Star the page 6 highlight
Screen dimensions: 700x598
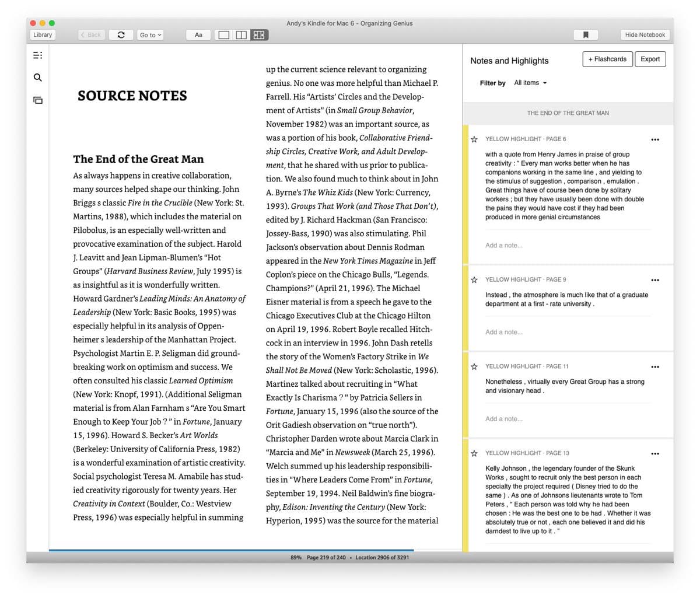[474, 139]
